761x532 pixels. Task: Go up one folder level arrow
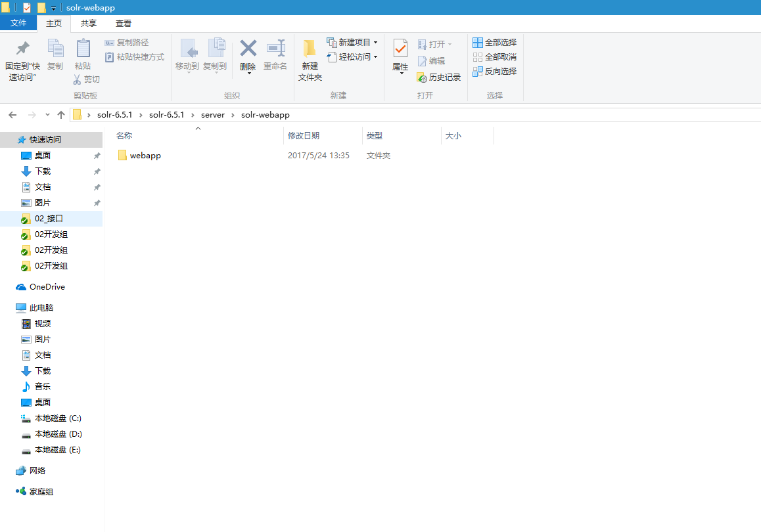pos(60,115)
